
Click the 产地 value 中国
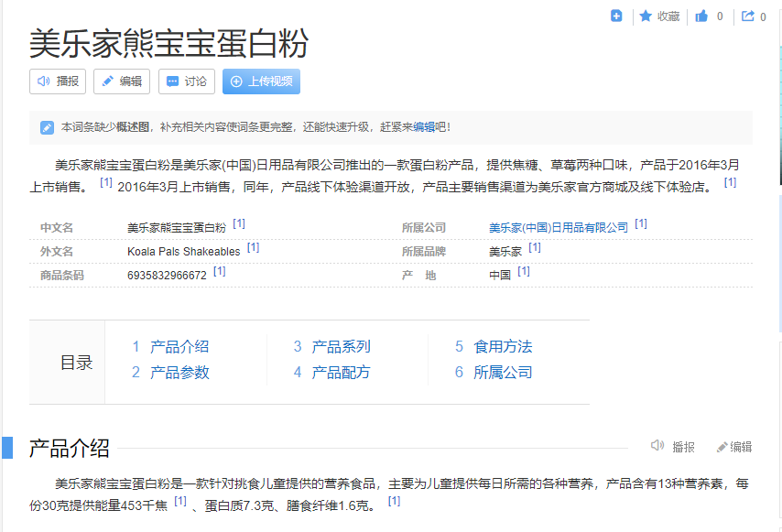[x=500, y=276]
